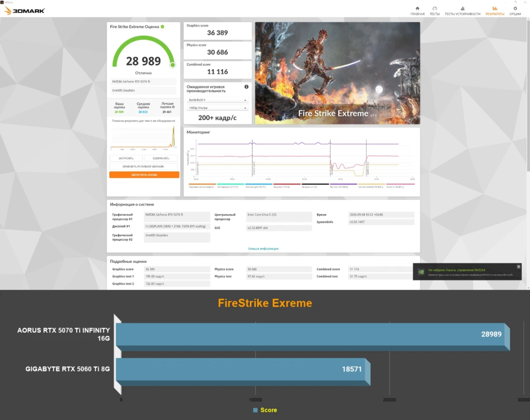The height and width of the screenshot is (420, 530).
Task: Click the green dot at gauge end
Action: pyautogui.click(x=173, y=65)
